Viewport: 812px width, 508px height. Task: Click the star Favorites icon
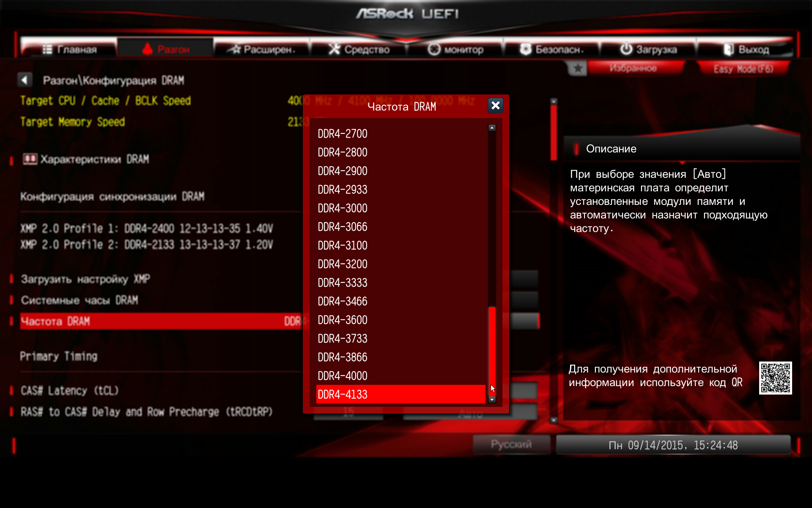point(577,69)
